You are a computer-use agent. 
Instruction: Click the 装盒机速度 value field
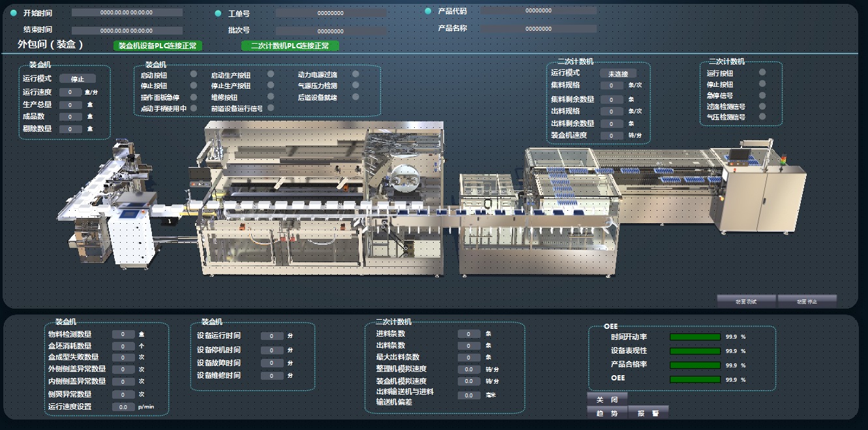point(612,136)
